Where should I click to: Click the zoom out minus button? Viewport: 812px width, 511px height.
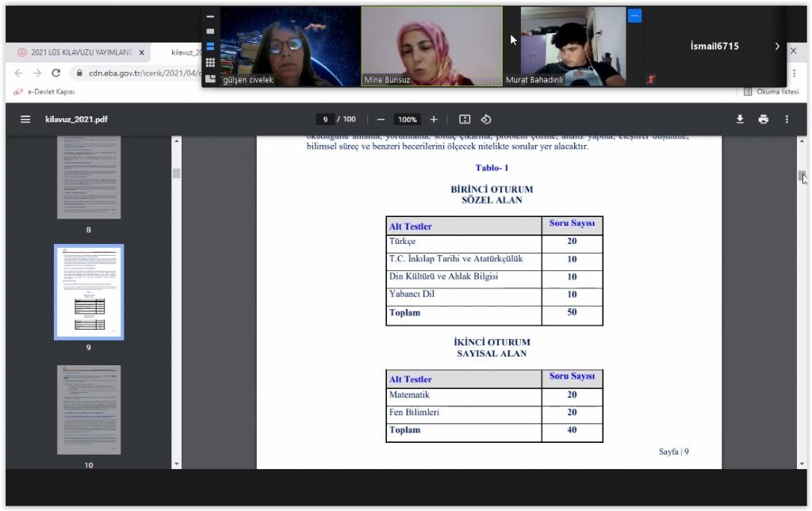click(x=381, y=120)
